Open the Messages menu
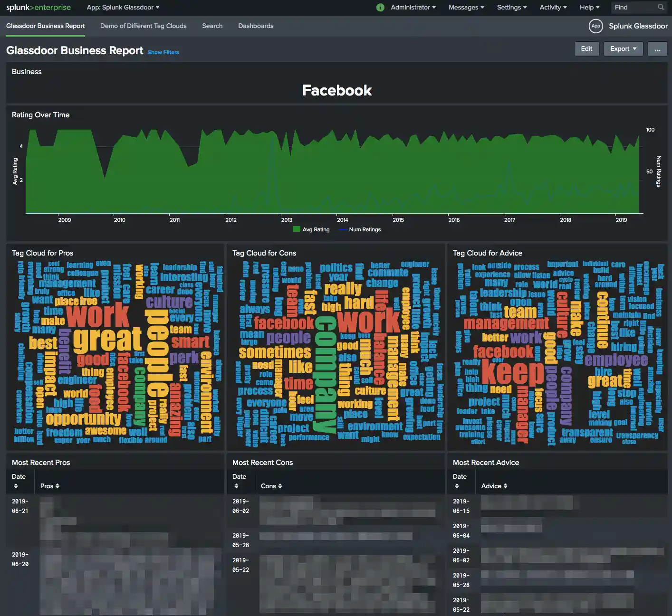The image size is (672, 616). [x=466, y=8]
